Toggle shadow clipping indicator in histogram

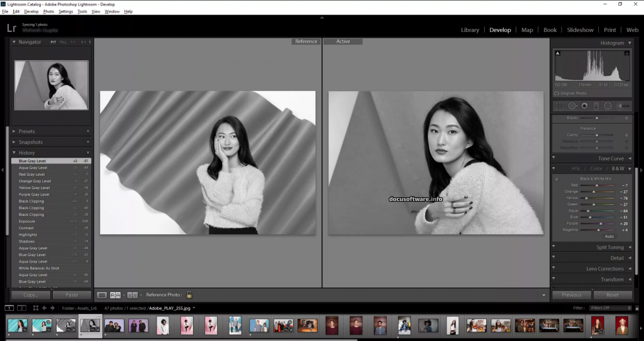coord(557,53)
